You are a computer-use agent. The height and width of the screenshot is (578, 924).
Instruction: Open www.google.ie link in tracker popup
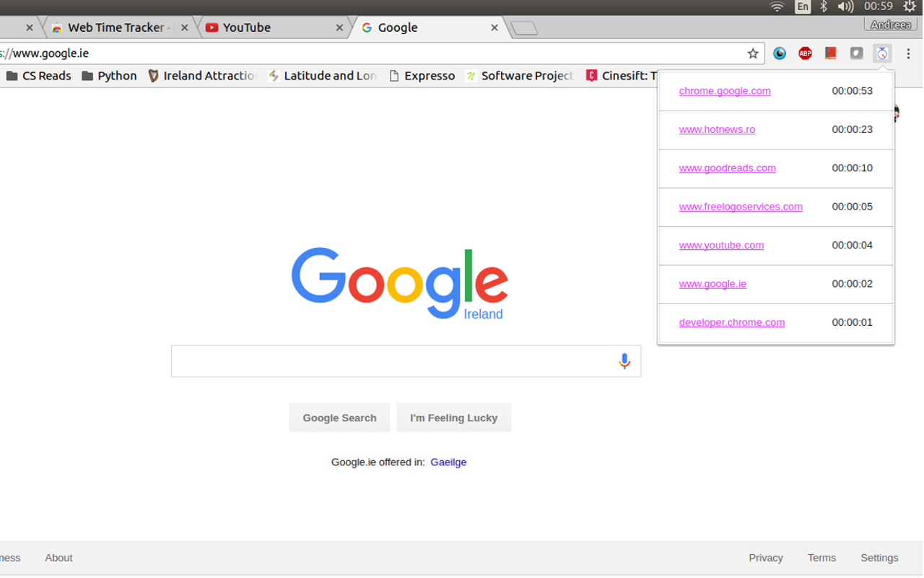click(712, 284)
